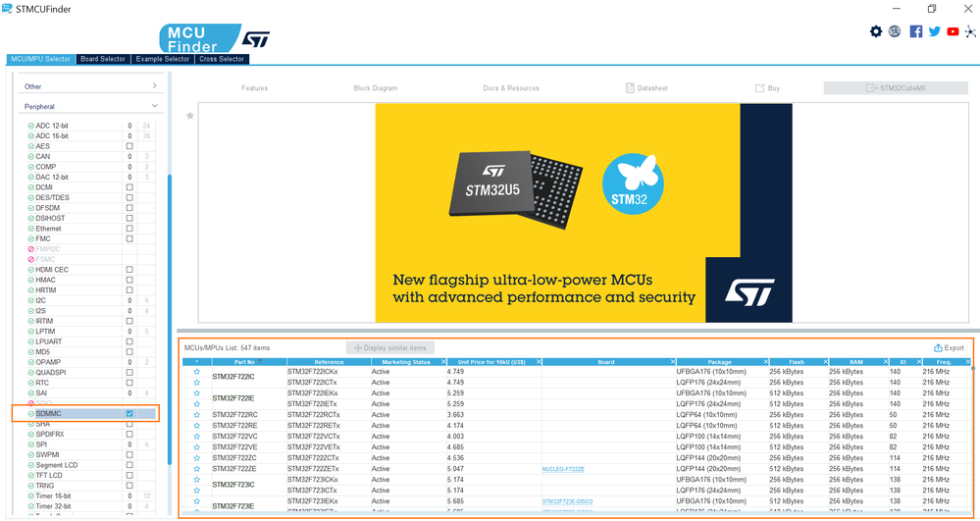The width and height of the screenshot is (980, 521).
Task: Star the STM32F722RCTx row
Action: (197, 415)
